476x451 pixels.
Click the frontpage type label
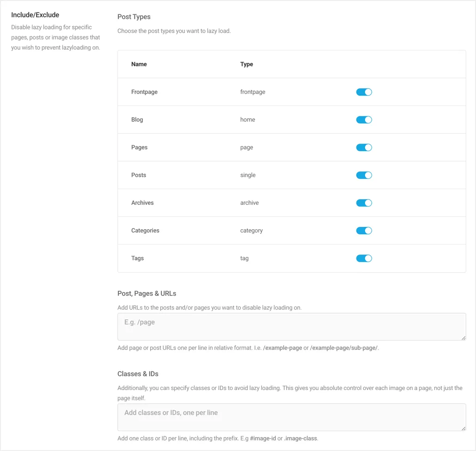tap(252, 91)
